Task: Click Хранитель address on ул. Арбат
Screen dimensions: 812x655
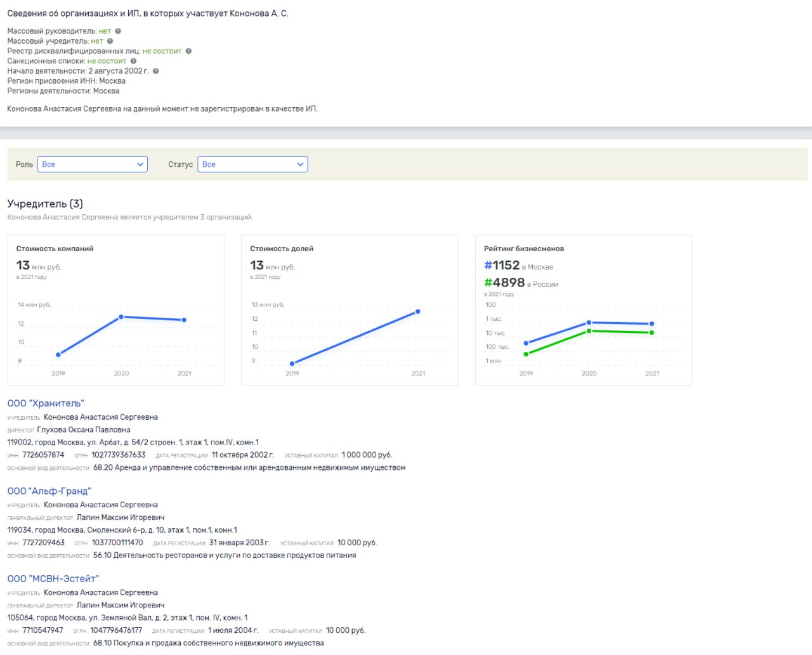Action: pos(133,443)
